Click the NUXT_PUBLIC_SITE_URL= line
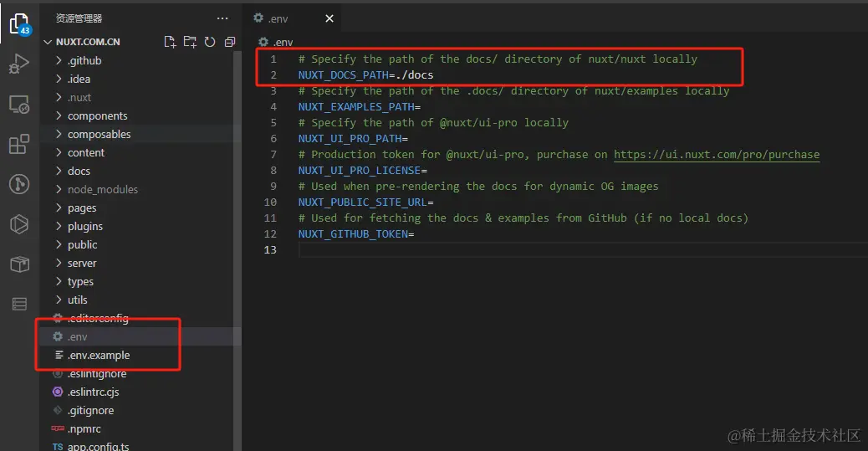Image resolution: width=868 pixels, height=451 pixels. (x=366, y=202)
